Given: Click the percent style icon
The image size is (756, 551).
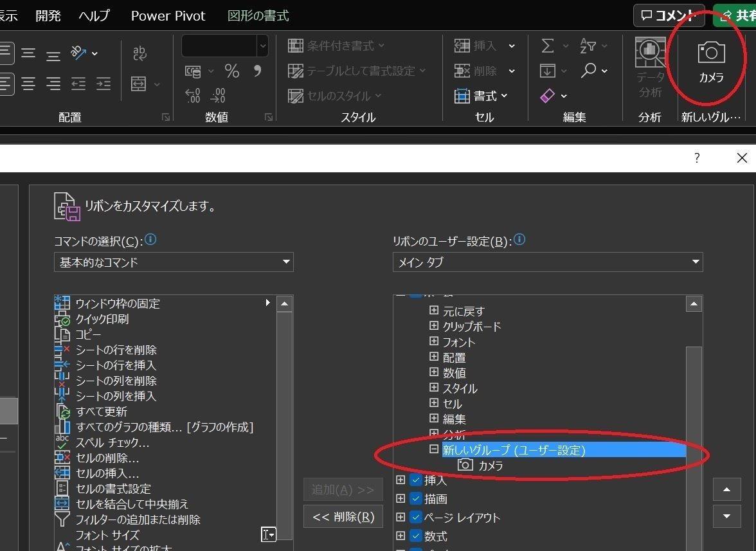Looking at the screenshot, I should [232, 71].
